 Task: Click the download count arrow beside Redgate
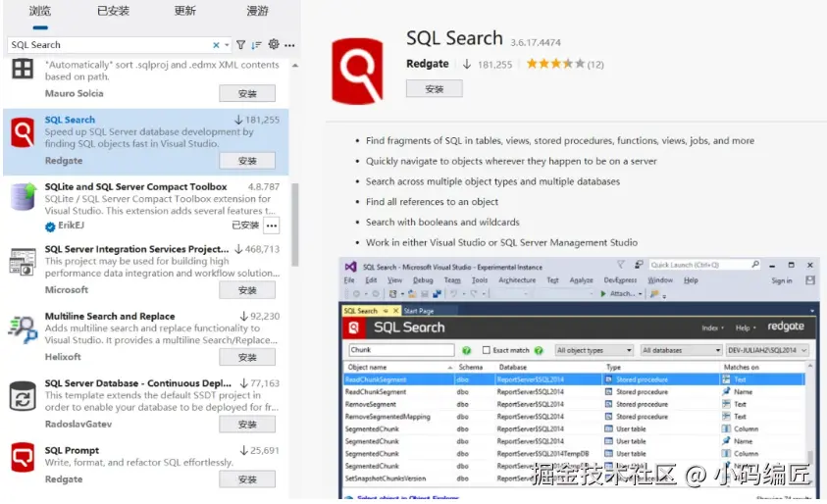click(467, 65)
